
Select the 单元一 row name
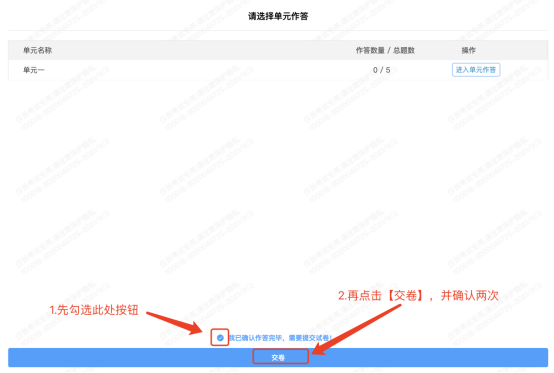coord(34,70)
